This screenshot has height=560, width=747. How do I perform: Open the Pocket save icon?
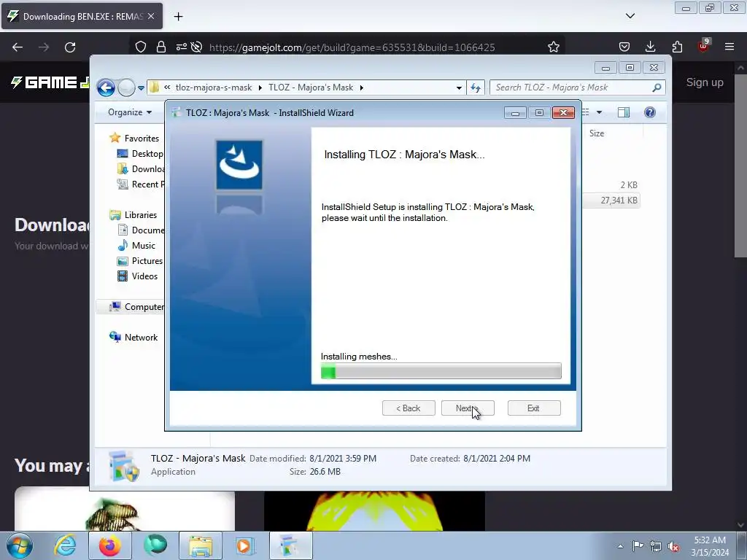point(624,47)
